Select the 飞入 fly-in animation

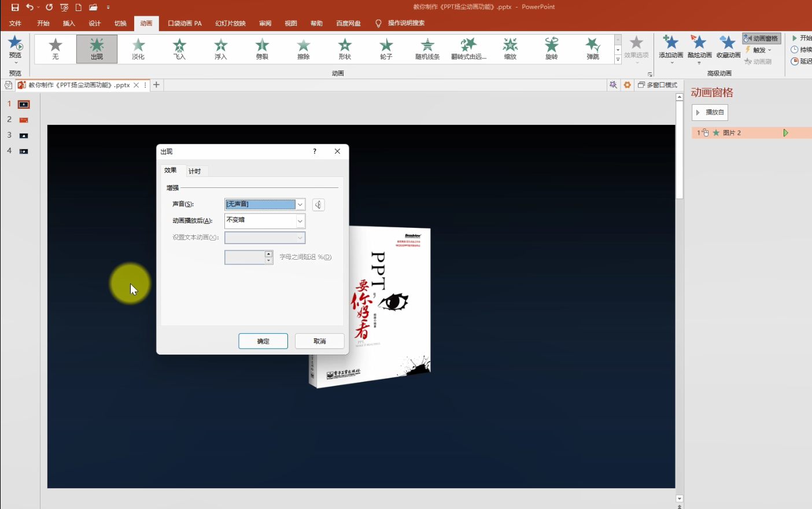click(x=180, y=49)
